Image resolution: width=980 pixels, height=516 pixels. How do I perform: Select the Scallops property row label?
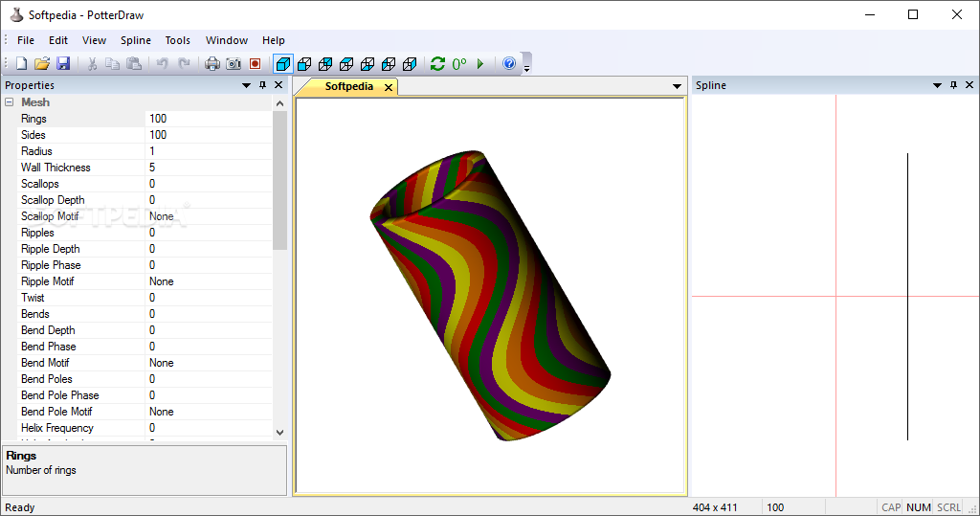[40, 184]
